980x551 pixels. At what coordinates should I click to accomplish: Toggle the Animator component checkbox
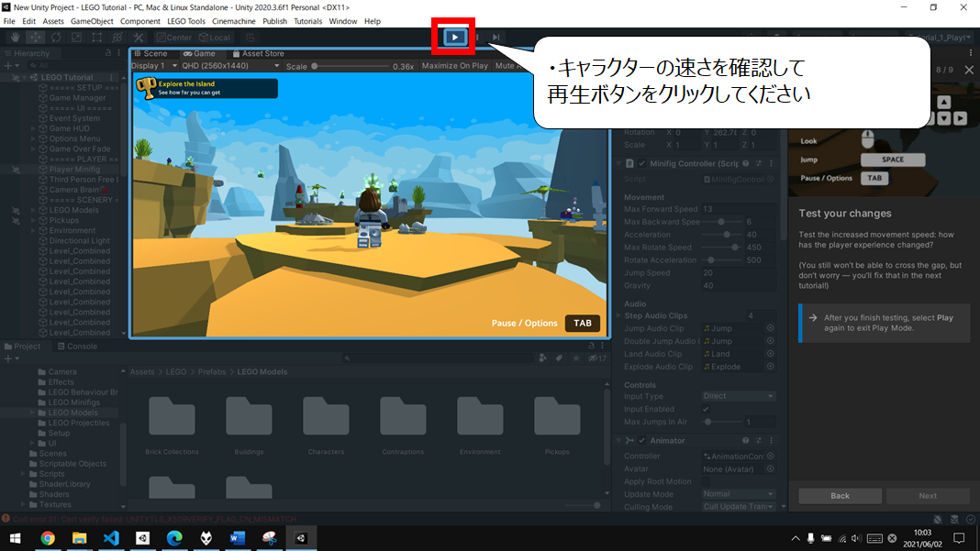click(642, 440)
